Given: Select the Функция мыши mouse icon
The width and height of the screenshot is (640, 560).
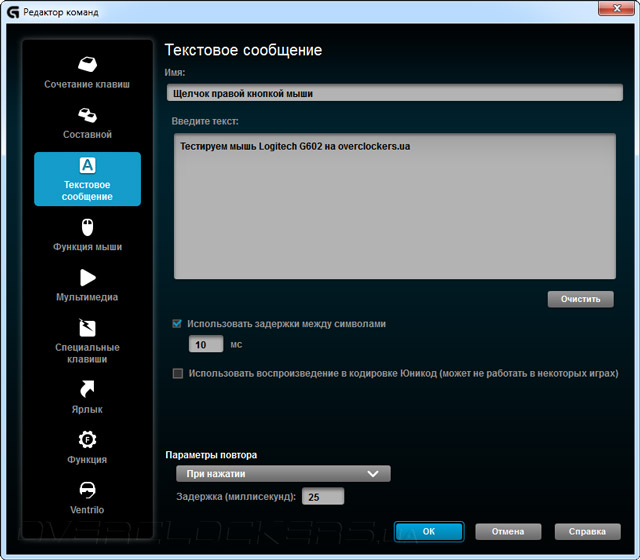Looking at the screenshot, I should pyautogui.click(x=87, y=227).
